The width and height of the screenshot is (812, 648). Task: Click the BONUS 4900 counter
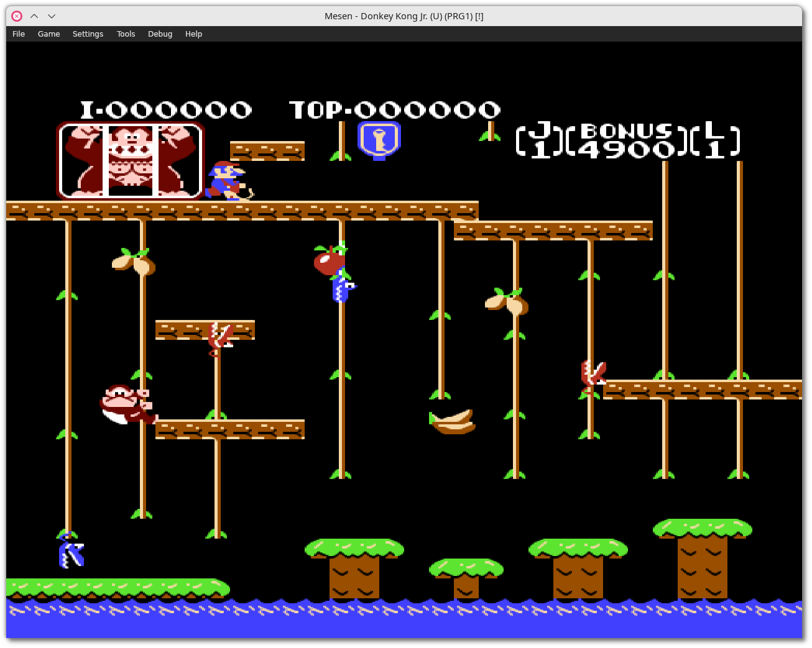coord(628,140)
